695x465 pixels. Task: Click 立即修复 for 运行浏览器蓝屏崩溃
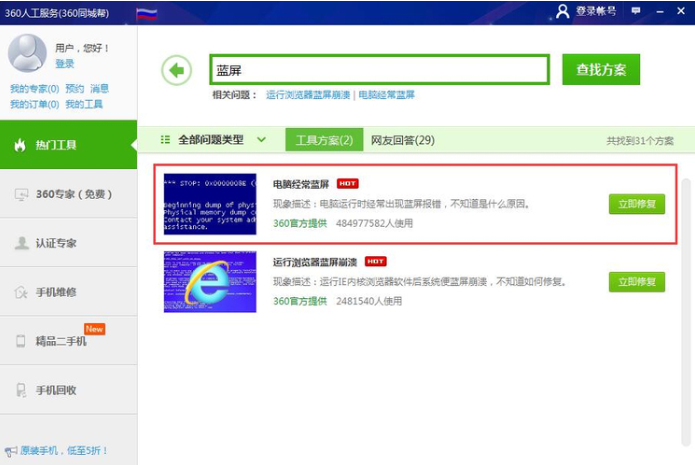[636, 282]
